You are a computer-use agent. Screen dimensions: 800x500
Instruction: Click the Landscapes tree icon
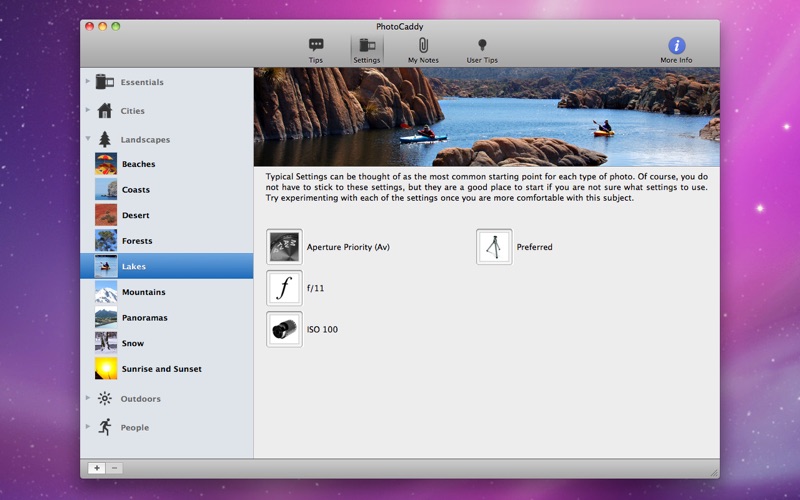(x=105, y=139)
